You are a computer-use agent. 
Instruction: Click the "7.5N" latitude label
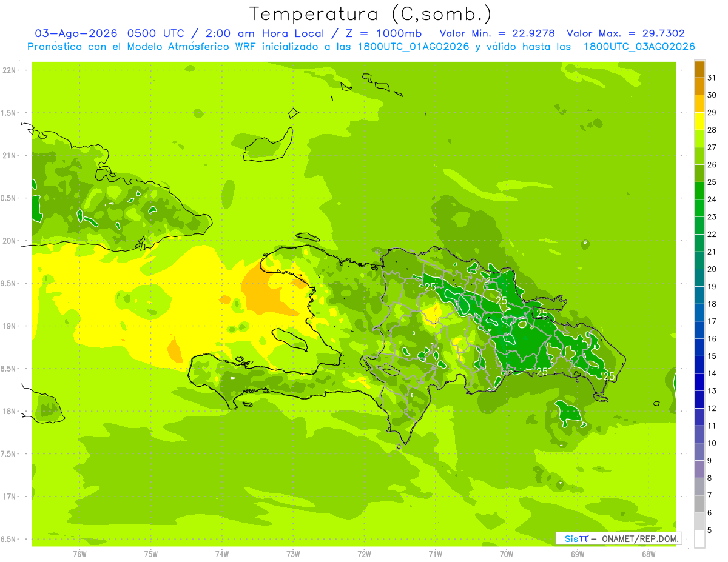8,454
